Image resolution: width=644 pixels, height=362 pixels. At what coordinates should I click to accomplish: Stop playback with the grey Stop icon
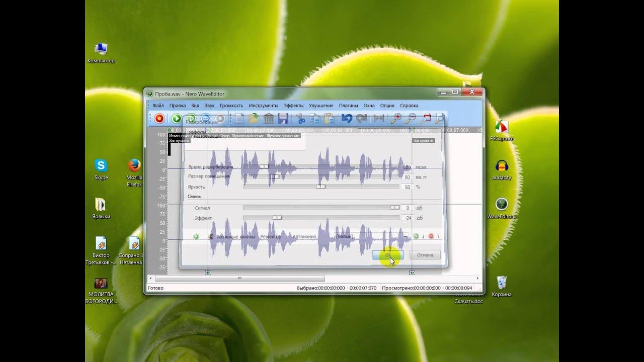220,119
